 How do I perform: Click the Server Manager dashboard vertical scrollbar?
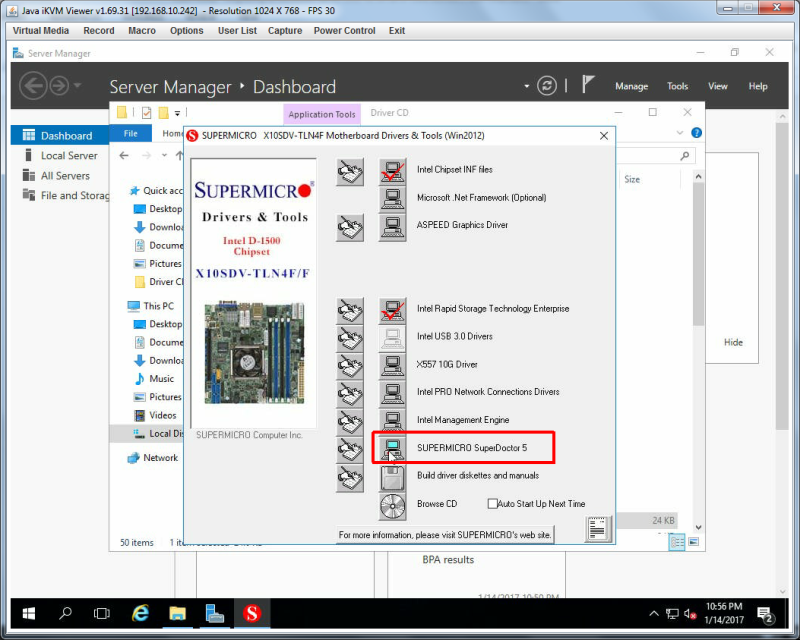click(x=782, y=276)
